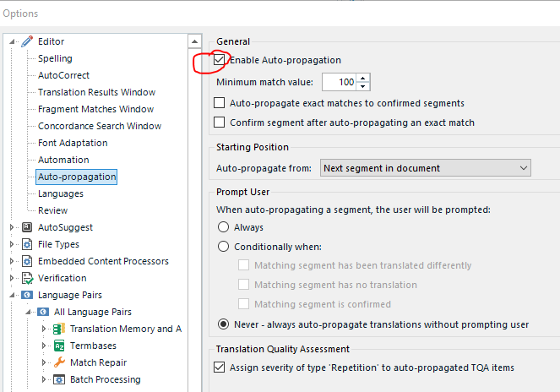The image size is (560, 392).
Task: Click the AutoSuggest icon in tree
Action: click(27, 227)
